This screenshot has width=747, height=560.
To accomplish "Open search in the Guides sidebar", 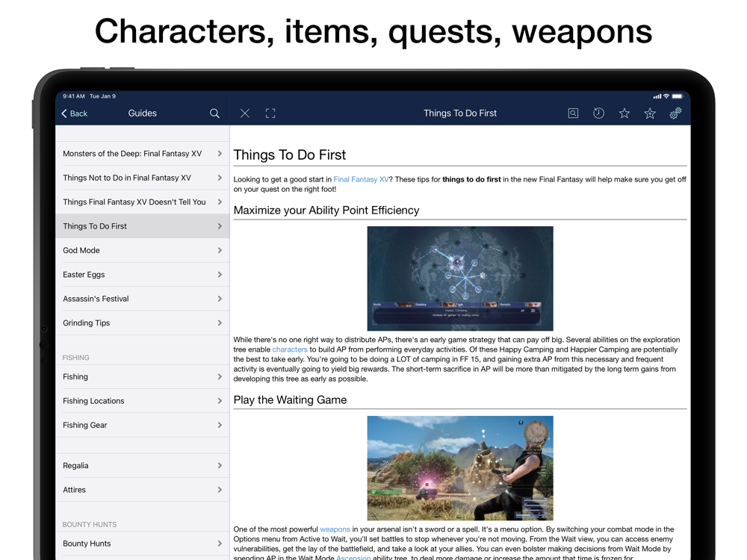I will (x=214, y=113).
